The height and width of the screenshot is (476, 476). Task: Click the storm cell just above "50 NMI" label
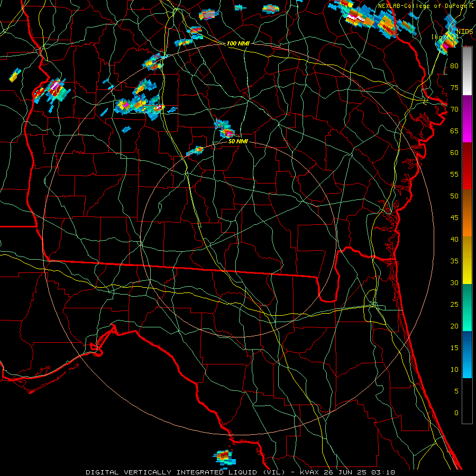(x=224, y=129)
